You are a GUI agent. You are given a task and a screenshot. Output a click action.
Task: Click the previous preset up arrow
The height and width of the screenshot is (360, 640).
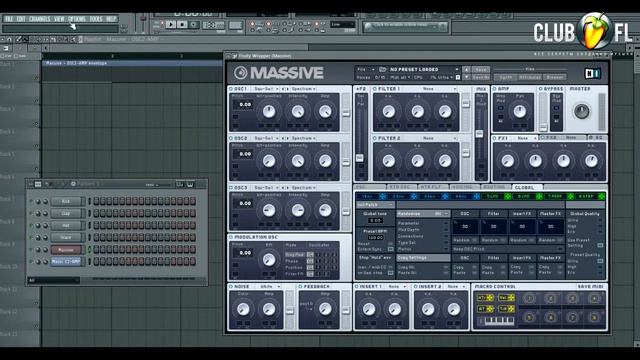pyautogui.click(x=467, y=70)
